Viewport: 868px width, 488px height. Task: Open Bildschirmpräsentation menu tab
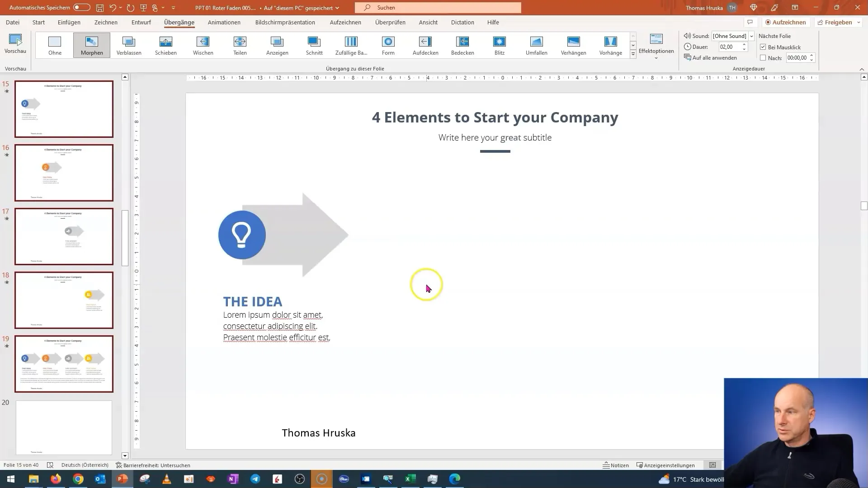pyautogui.click(x=285, y=22)
